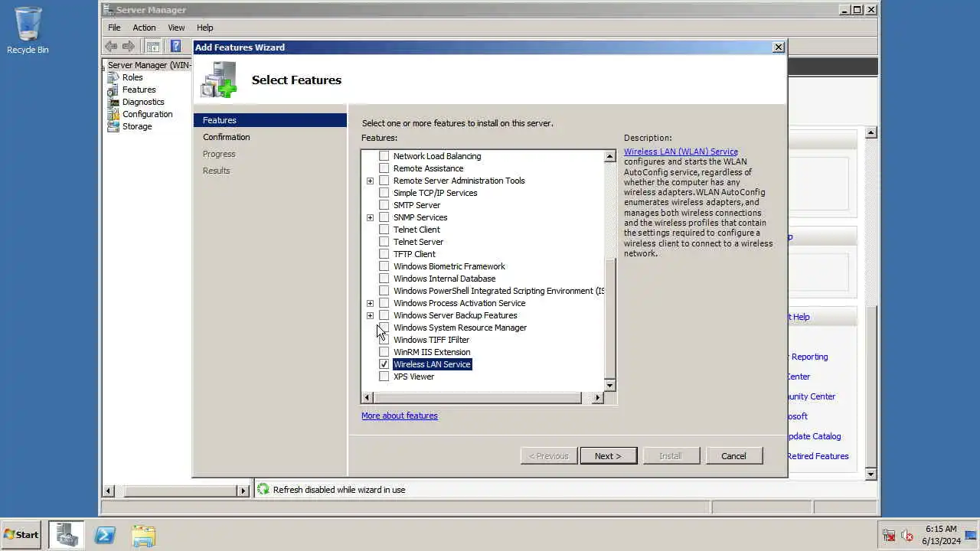Check the XPS Viewer checkbox

tap(384, 377)
